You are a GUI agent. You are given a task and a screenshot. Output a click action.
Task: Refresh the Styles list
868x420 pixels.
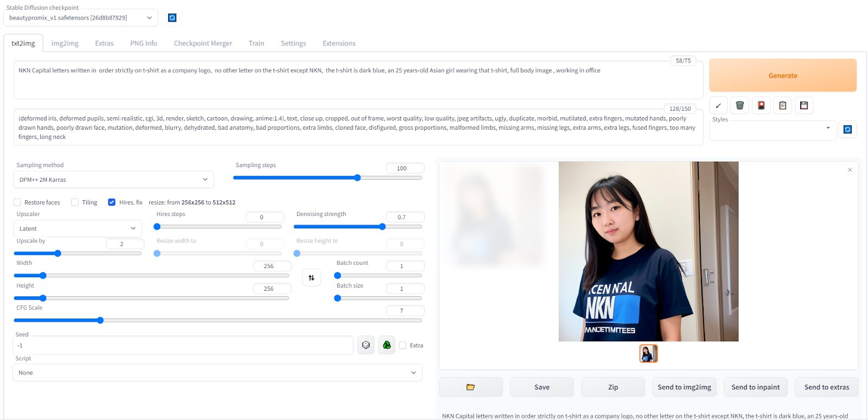[847, 129]
